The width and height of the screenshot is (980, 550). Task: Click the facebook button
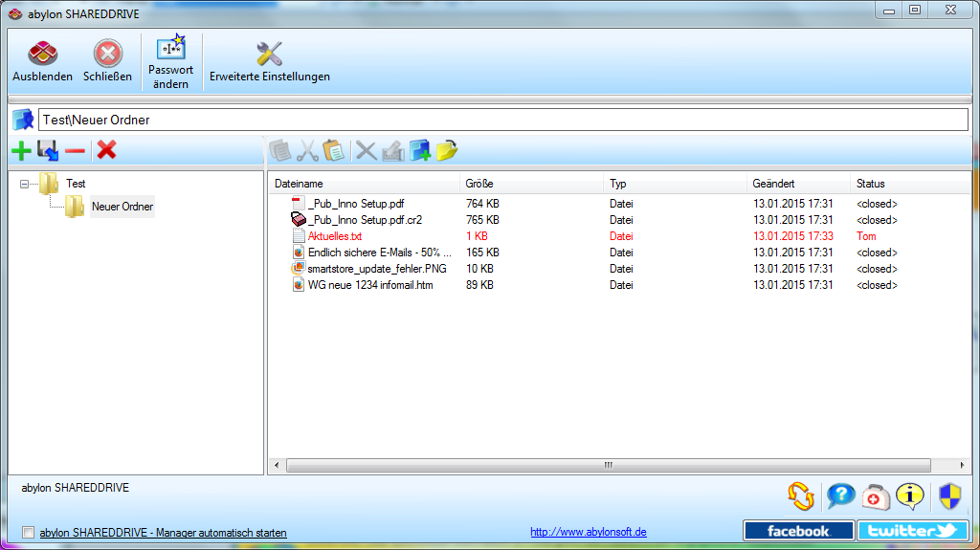[x=798, y=531]
